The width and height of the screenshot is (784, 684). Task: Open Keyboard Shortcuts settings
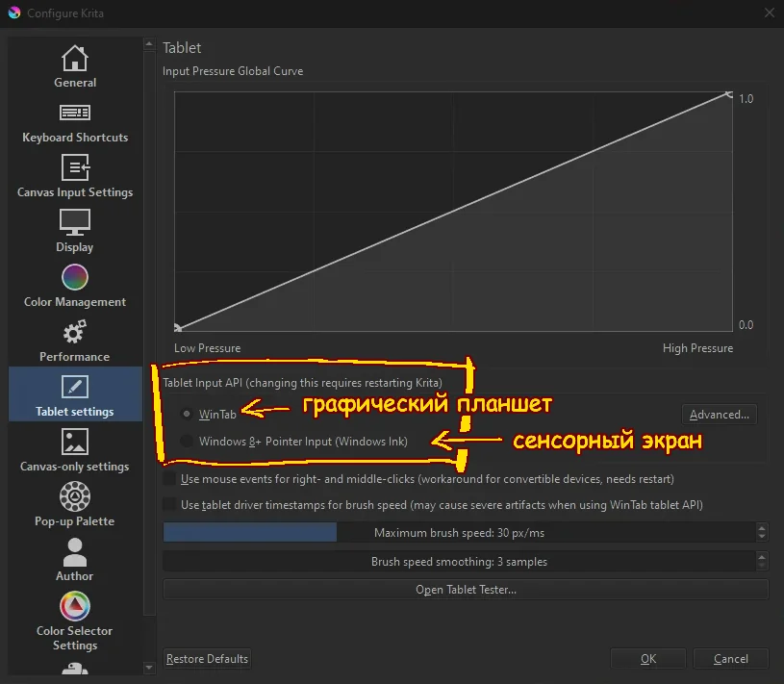pyautogui.click(x=75, y=122)
